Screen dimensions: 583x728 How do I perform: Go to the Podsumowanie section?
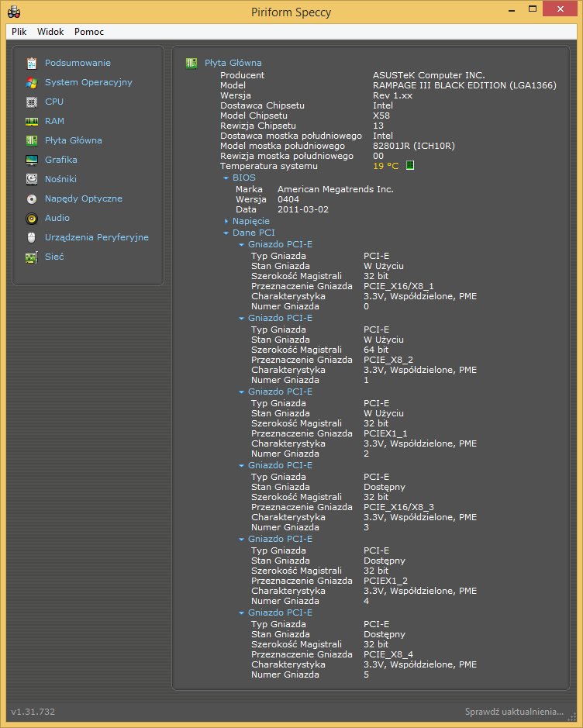coord(78,63)
